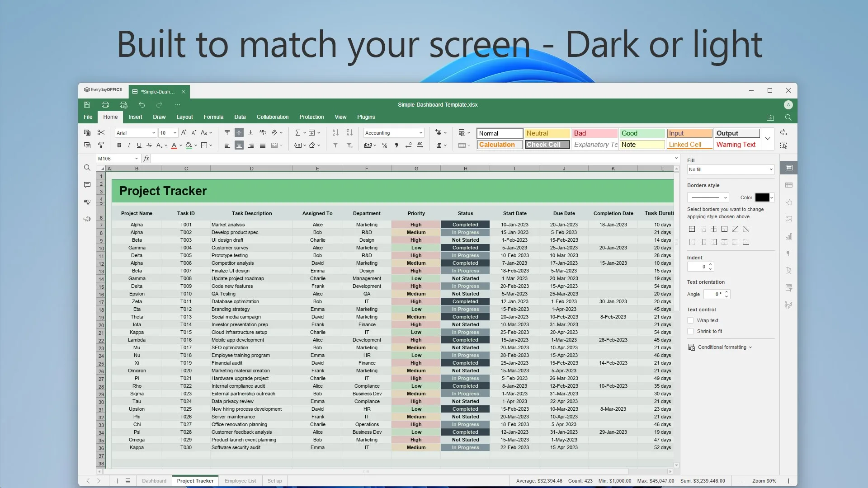Click the Copy Style paint roller icon
Viewport: 868px width, 488px height.
(x=101, y=145)
